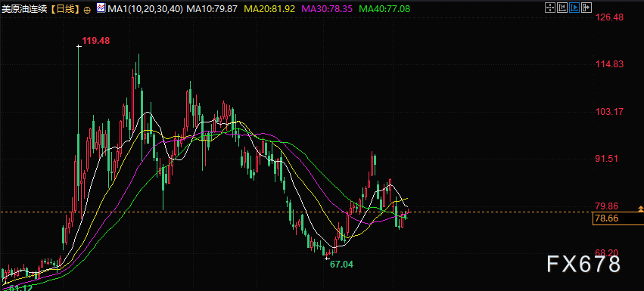Screen dimensions: 644x291
Task: Click the green MA40:77.08 value
Action: (x=384, y=8)
